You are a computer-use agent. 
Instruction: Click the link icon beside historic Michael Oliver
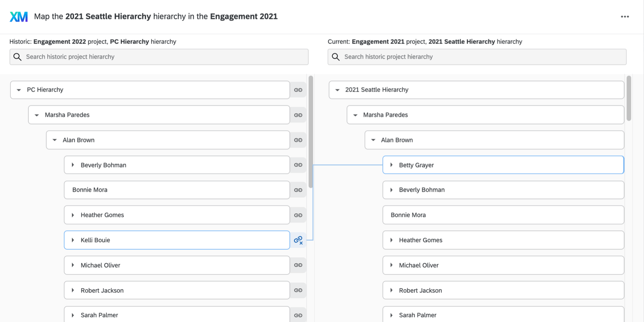298,265
